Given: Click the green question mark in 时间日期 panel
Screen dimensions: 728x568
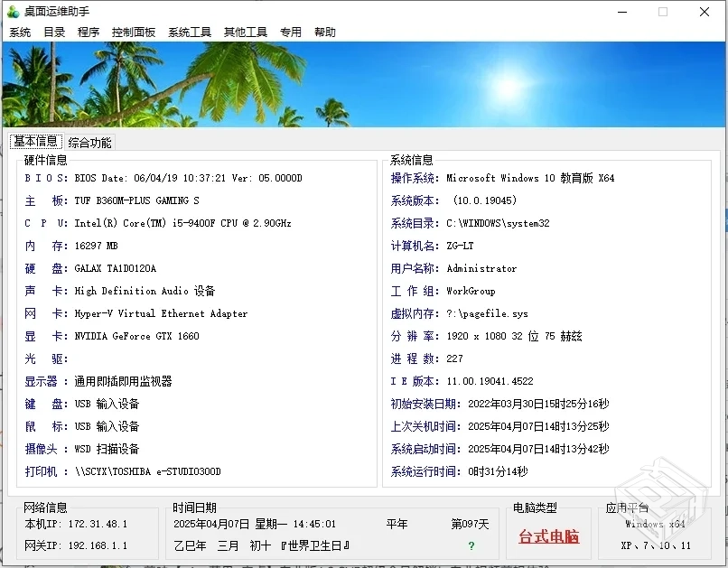Looking at the screenshot, I should tap(472, 546).
